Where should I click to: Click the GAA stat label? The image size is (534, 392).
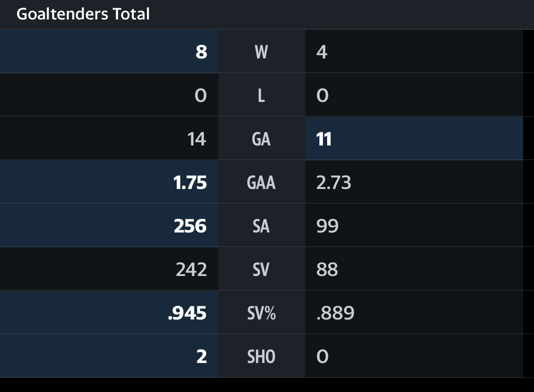click(x=261, y=183)
